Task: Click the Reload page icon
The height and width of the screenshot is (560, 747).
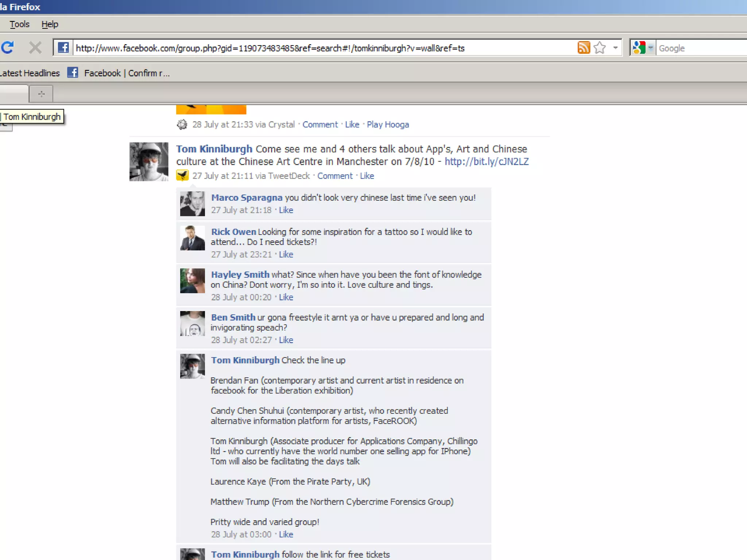Action: click(8, 48)
